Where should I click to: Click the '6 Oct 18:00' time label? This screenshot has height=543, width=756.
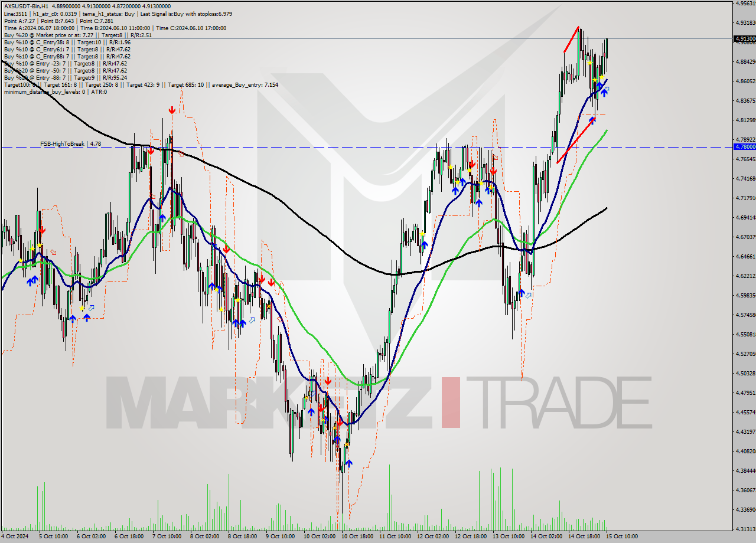(129, 537)
